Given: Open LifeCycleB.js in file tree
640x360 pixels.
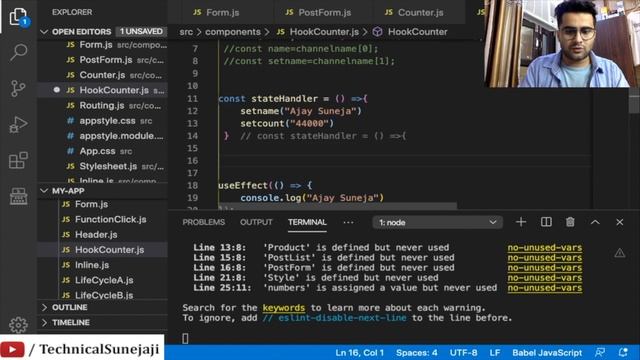Looking at the screenshot, I should (x=103, y=294).
